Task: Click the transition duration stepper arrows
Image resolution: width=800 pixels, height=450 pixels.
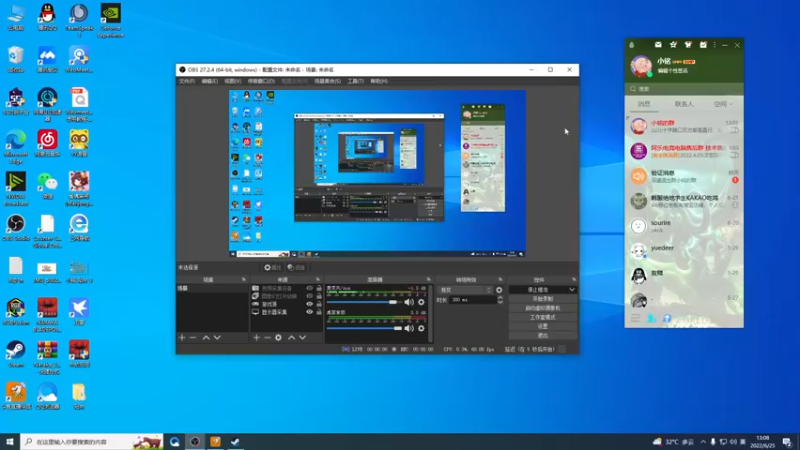Action: [x=500, y=300]
